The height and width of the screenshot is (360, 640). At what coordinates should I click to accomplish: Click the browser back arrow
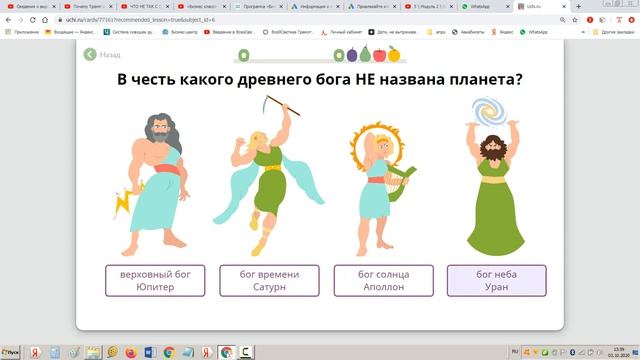[9, 20]
